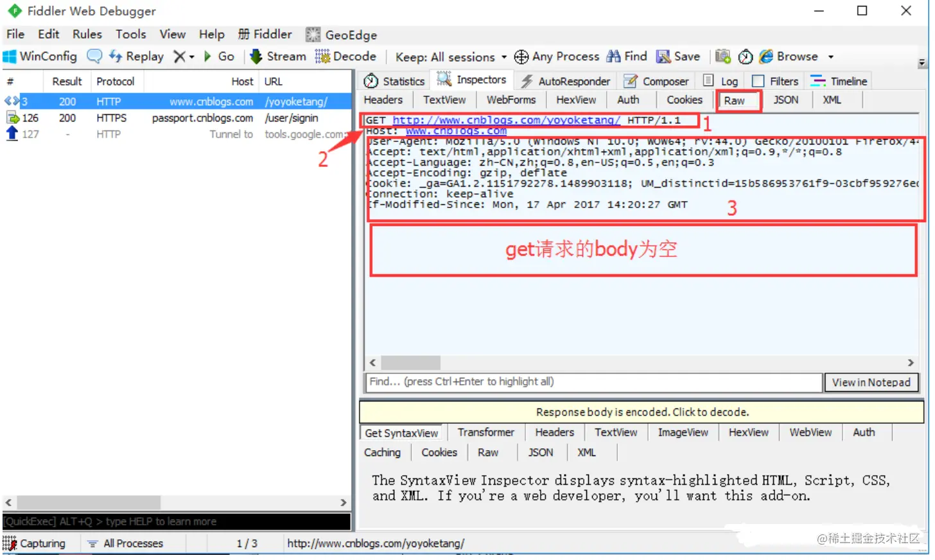
Task: Open the AutoResponder tab
Action: click(x=566, y=81)
